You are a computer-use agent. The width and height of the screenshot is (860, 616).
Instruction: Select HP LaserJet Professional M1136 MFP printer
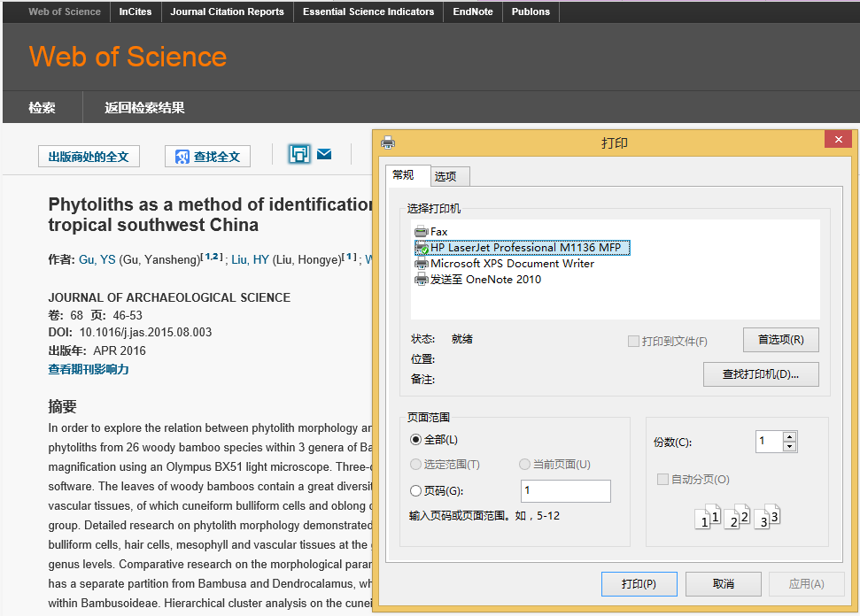click(523, 248)
